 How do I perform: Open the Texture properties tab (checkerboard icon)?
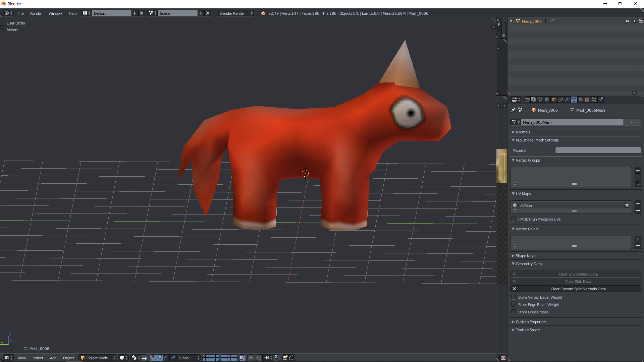click(x=587, y=100)
